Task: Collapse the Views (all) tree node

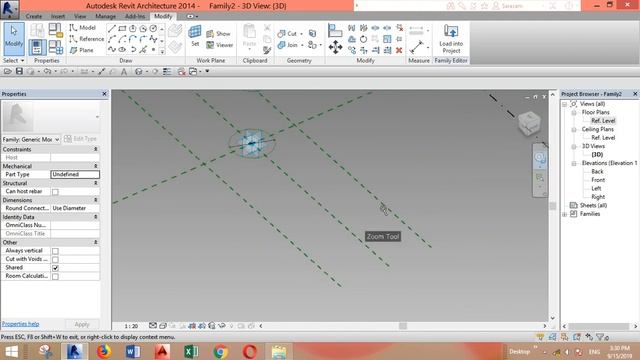Action: click(x=564, y=104)
